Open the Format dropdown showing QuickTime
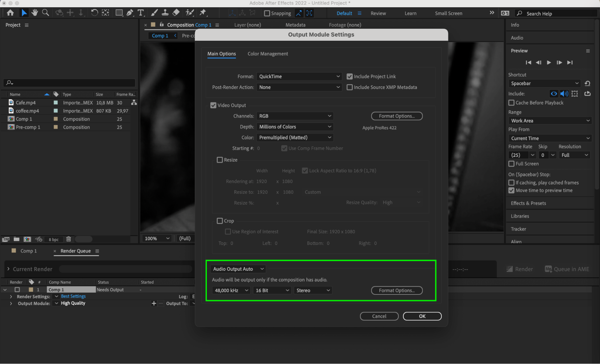 [x=299, y=76]
